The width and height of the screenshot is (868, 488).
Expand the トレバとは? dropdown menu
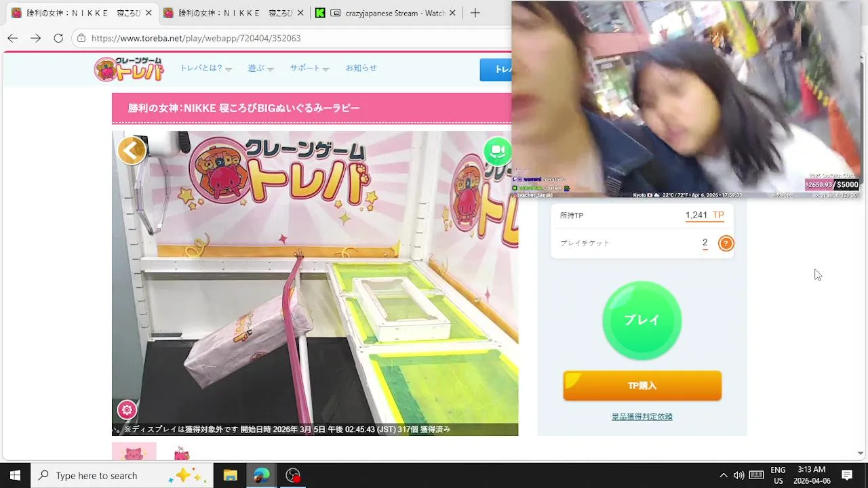(206, 68)
